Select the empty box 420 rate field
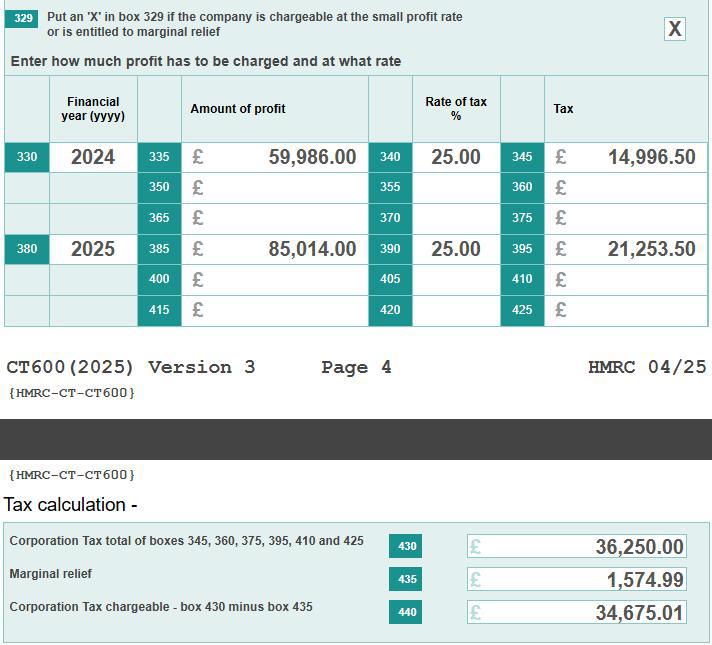 click(x=456, y=310)
